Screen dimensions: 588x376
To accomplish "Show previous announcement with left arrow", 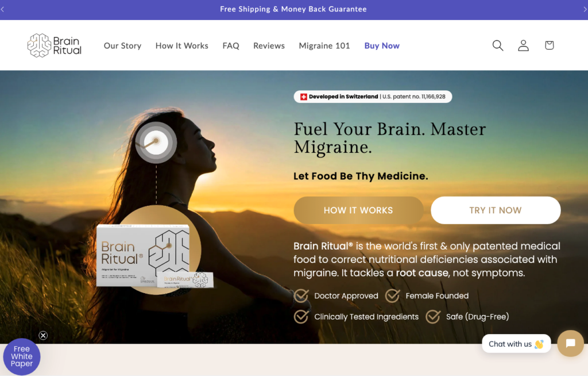I will pos(3,9).
